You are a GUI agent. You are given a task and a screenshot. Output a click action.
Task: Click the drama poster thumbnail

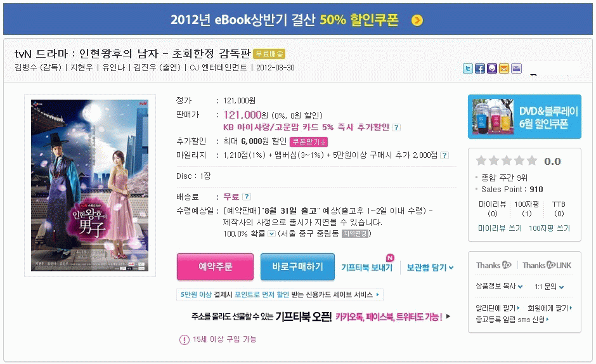tap(89, 186)
